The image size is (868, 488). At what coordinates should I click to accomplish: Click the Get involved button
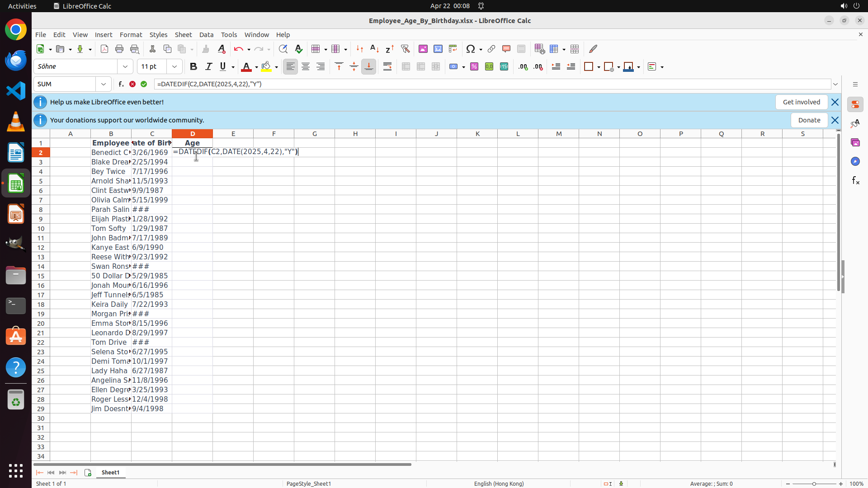click(801, 102)
